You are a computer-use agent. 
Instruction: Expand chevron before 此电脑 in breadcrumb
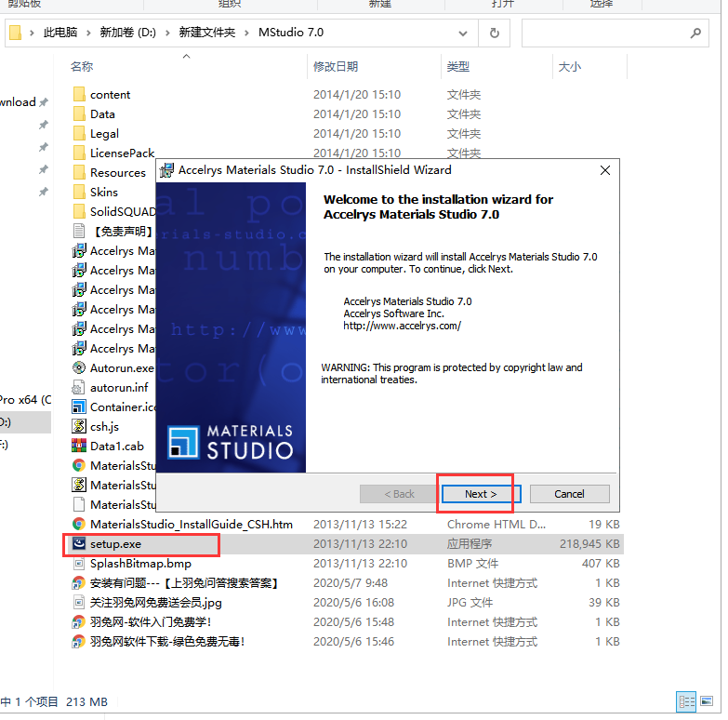[32, 33]
